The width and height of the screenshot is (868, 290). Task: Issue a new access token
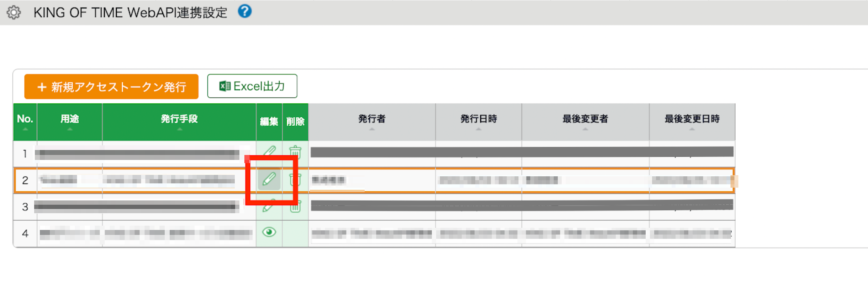(111, 87)
